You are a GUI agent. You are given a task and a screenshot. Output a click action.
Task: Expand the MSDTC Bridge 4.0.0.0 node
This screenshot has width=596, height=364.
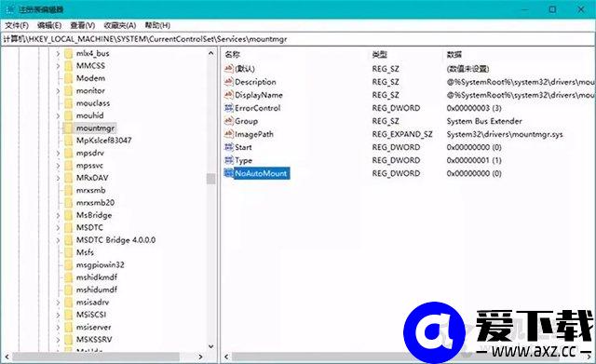click(58, 240)
